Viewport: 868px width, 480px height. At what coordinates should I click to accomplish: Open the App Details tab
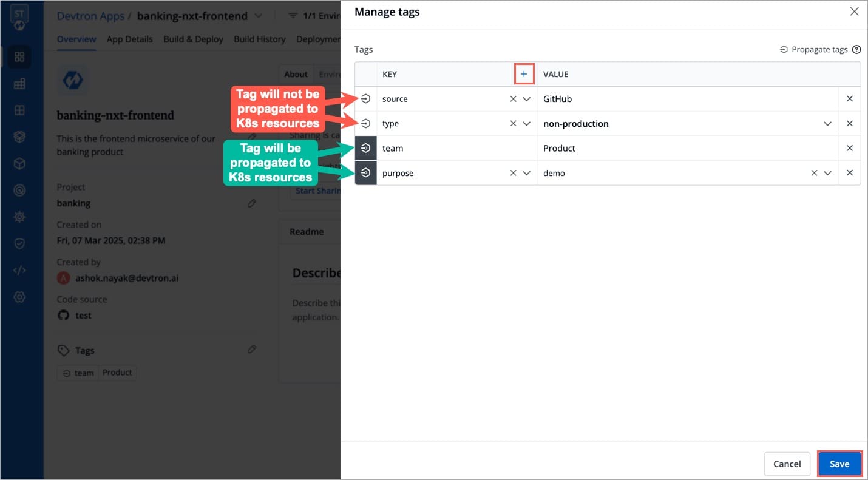(x=130, y=39)
